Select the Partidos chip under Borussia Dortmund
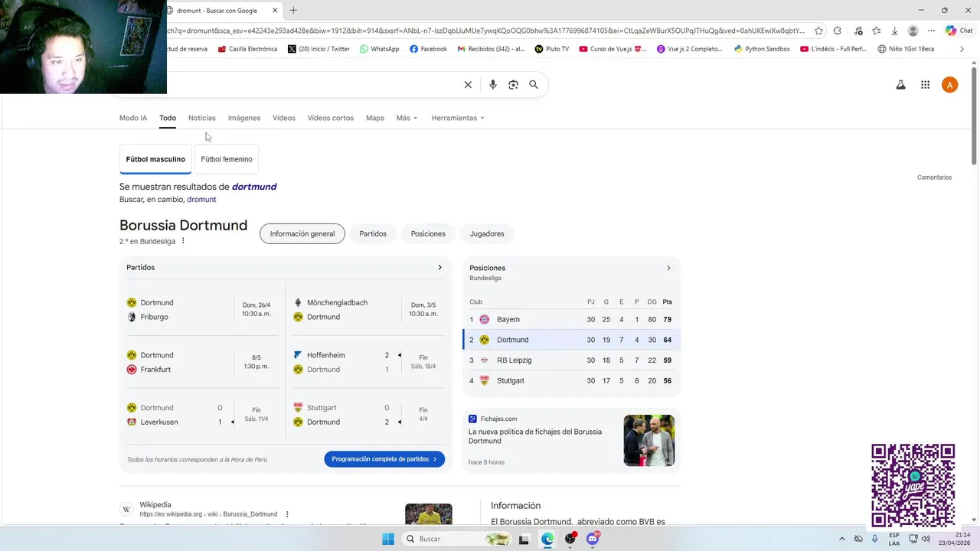The image size is (980, 551). [x=373, y=233]
